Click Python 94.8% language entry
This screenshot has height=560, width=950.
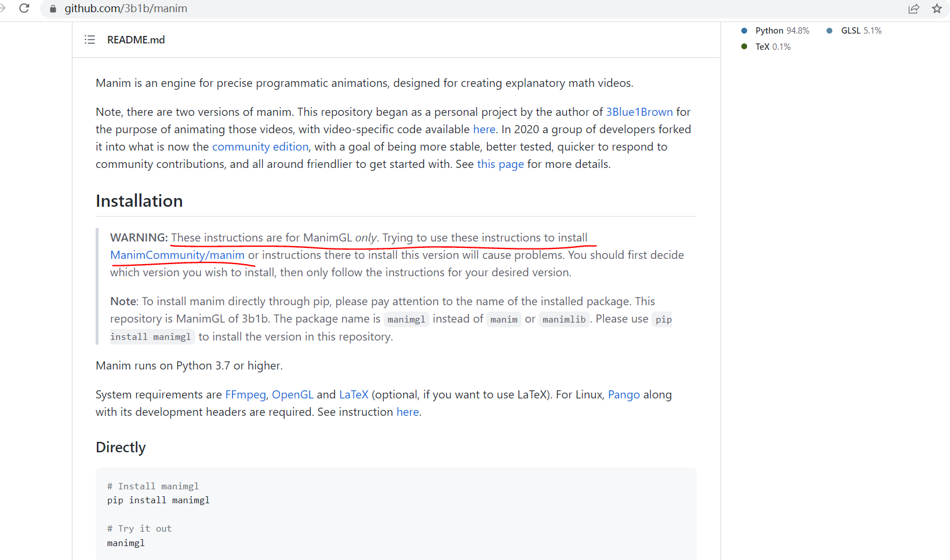pyautogui.click(x=776, y=31)
